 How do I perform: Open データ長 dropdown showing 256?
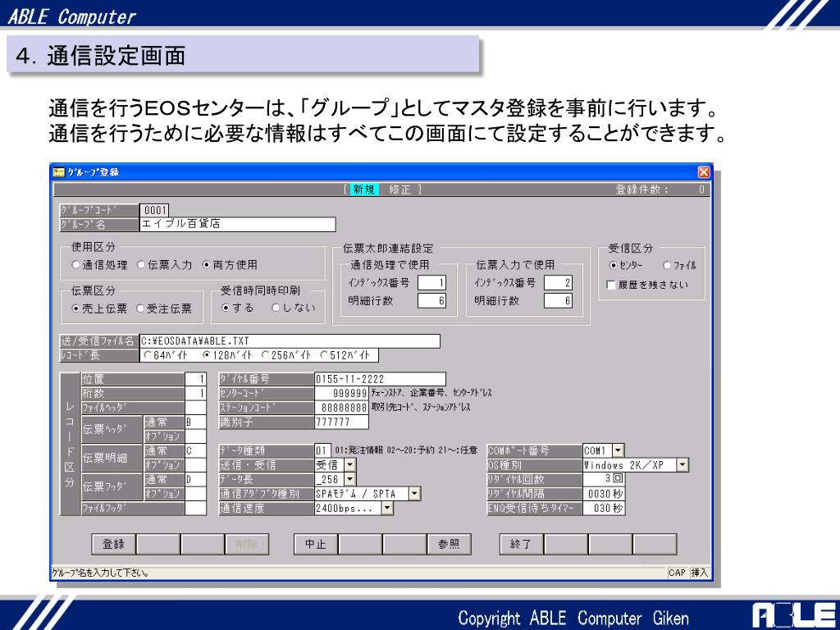(x=349, y=479)
